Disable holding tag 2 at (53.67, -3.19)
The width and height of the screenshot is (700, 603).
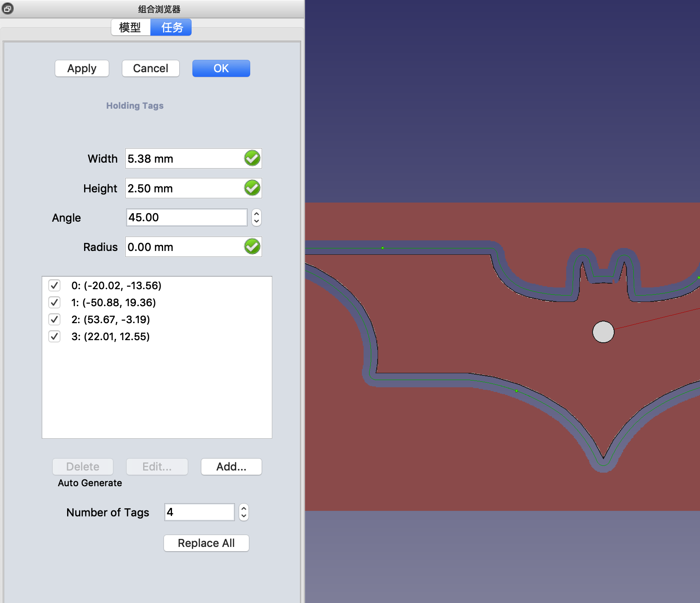pyautogui.click(x=54, y=319)
